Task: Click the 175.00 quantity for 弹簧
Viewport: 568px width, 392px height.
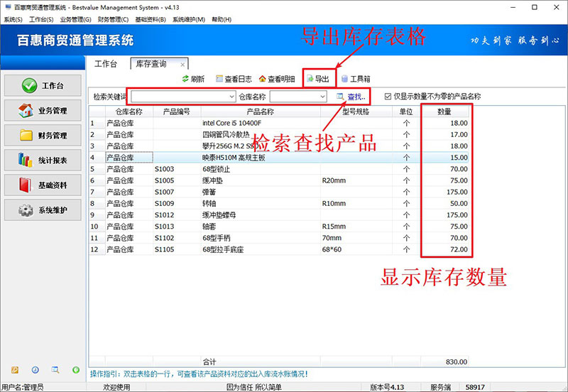Action: tap(444, 192)
